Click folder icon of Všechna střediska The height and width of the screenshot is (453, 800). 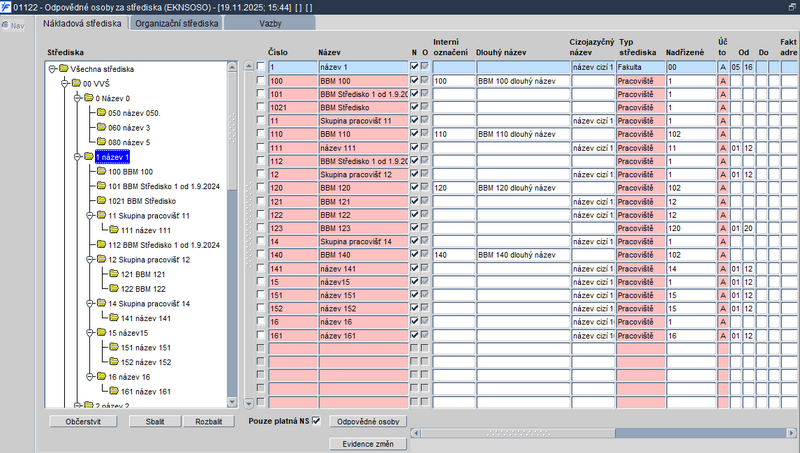(x=64, y=68)
